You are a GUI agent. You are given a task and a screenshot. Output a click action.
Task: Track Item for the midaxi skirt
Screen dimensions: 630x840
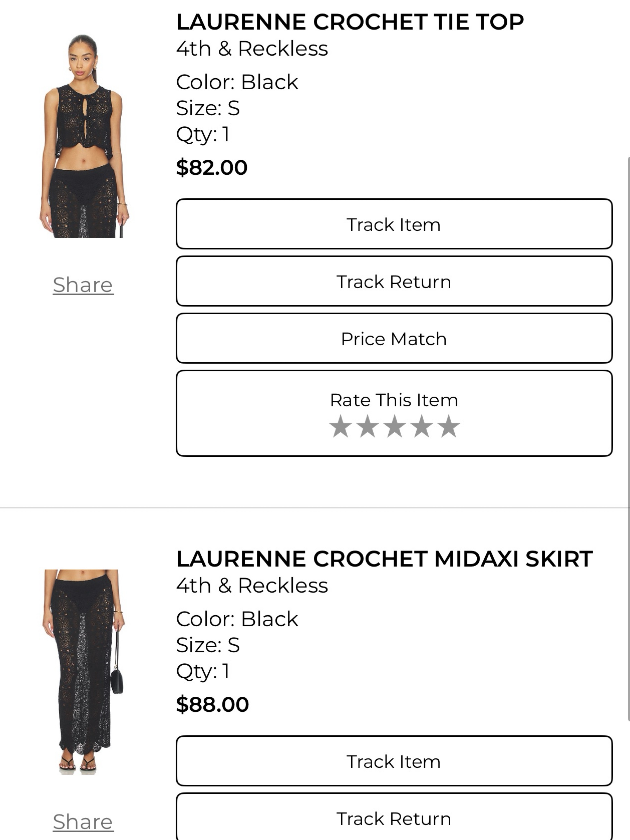point(394,761)
